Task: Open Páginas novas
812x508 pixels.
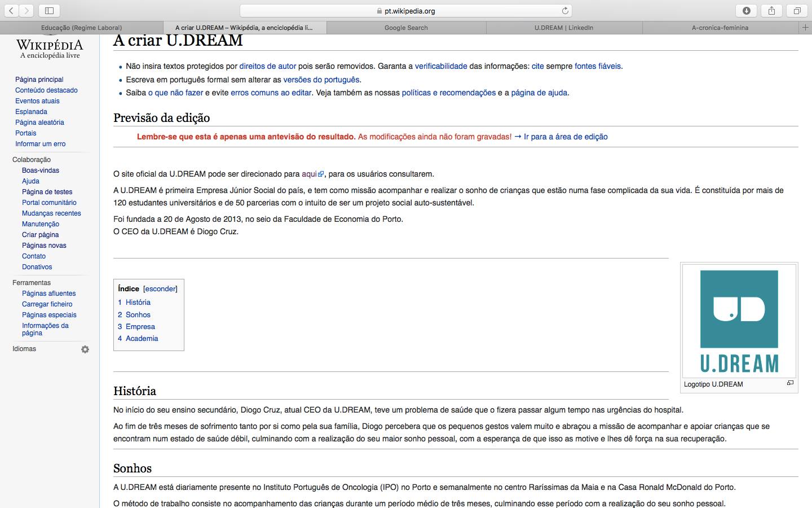Action: (x=44, y=246)
